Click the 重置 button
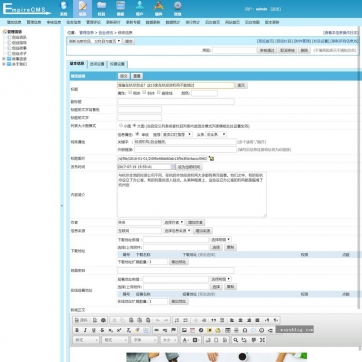Screen dimensions: 362x362 (137, 76)
